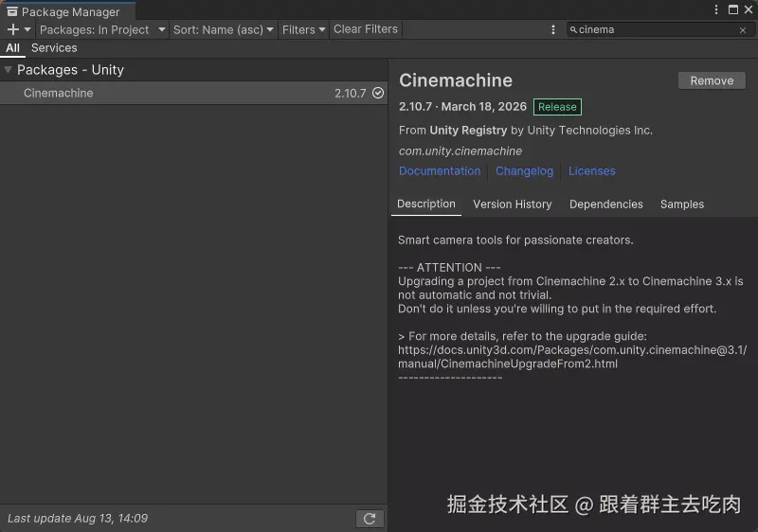Open the Filters dropdown
This screenshot has height=532, width=758.
click(x=303, y=30)
